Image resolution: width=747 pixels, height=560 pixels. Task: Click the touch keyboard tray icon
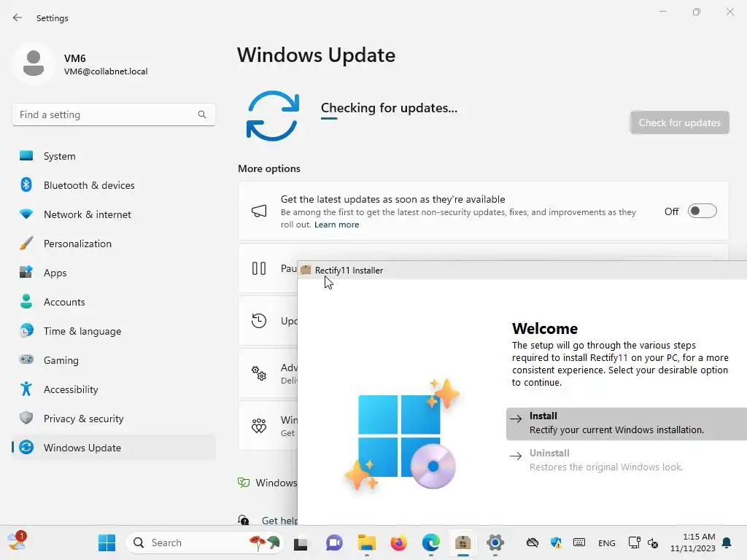point(578,542)
